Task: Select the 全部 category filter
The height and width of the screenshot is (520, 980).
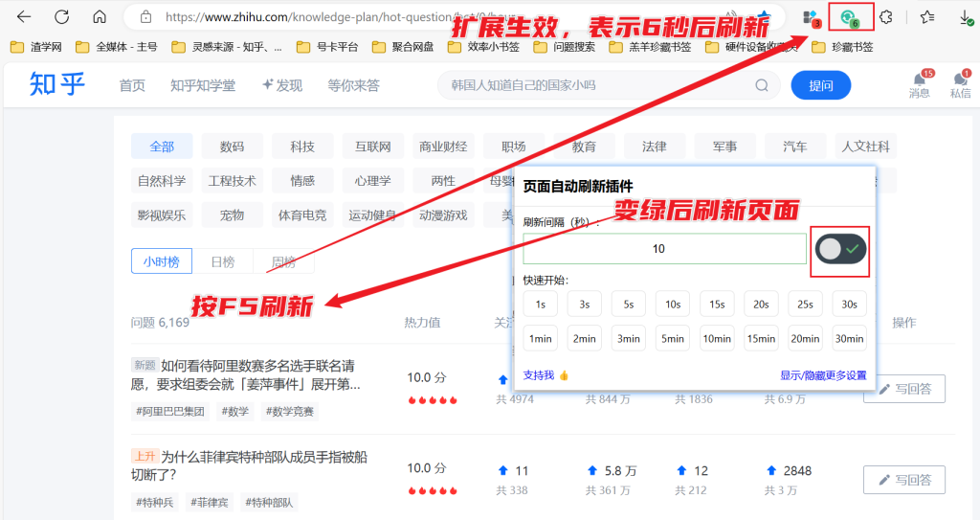Action: point(162,147)
